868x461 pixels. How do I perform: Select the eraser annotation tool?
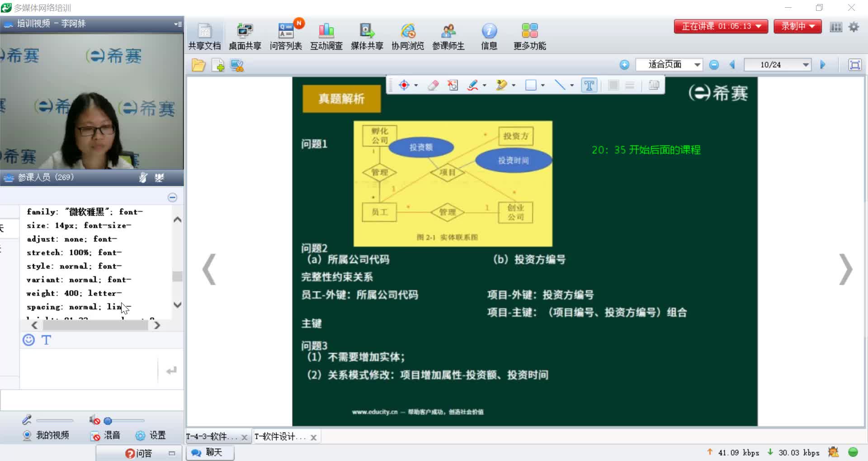(x=433, y=85)
